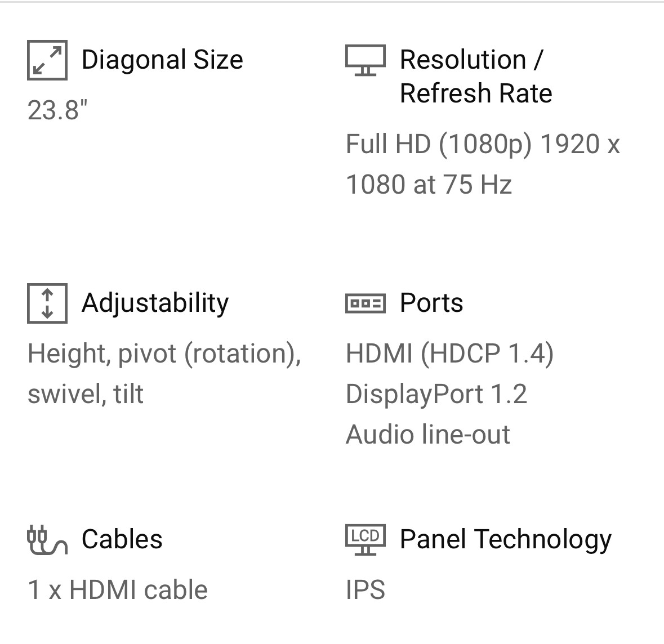Click the HDMI (HDCP 1.4) entry

pyautogui.click(x=449, y=354)
